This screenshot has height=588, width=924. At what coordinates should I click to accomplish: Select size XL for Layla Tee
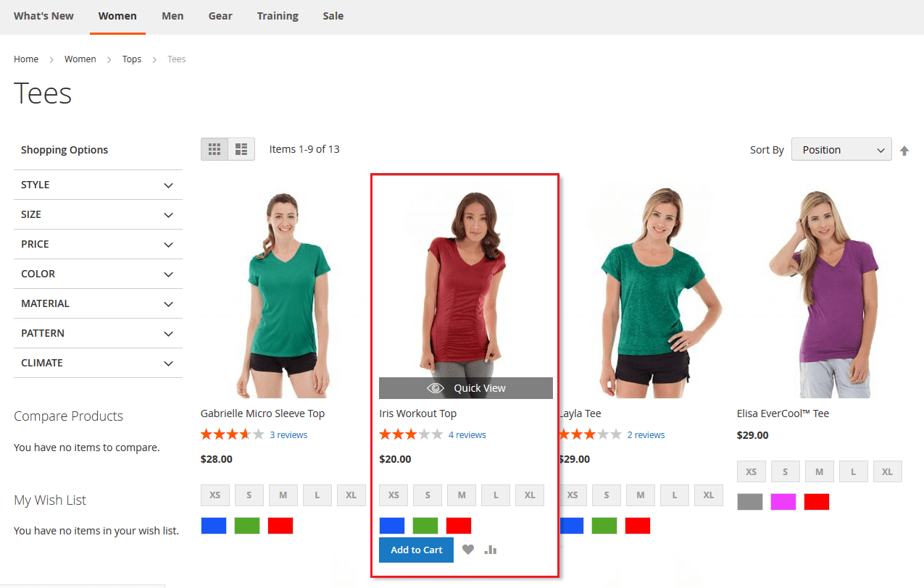(709, 495)
